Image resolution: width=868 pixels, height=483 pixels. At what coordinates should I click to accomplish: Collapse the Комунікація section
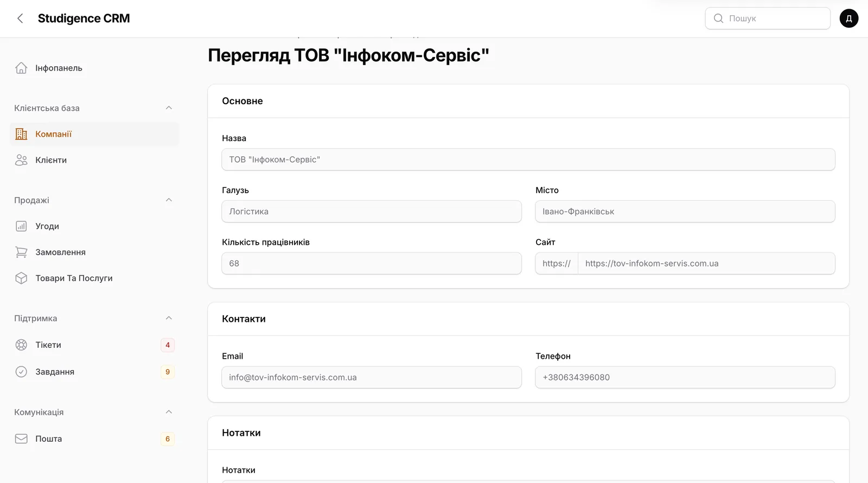[169, 412]
